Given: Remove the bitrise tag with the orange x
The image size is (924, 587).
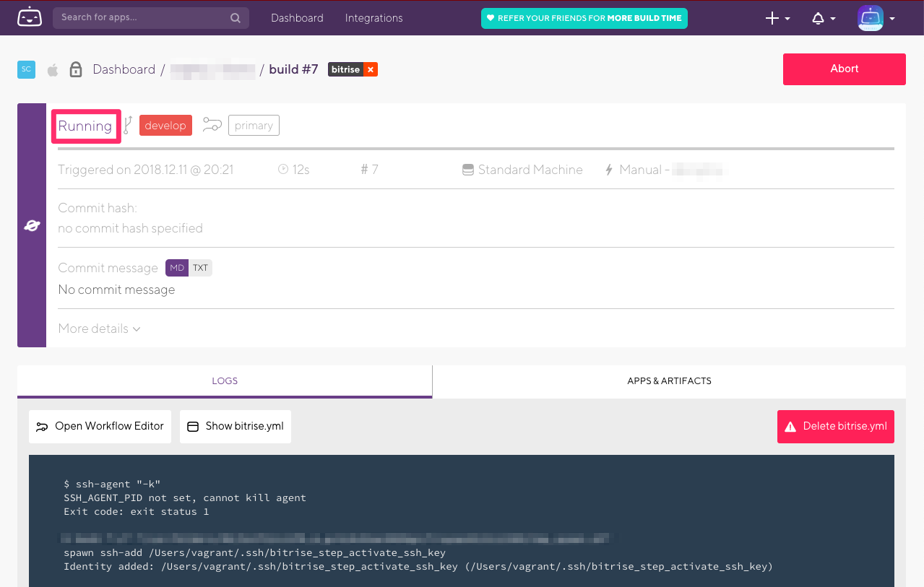Looking at the screenshot, I should tap(370, 69).
